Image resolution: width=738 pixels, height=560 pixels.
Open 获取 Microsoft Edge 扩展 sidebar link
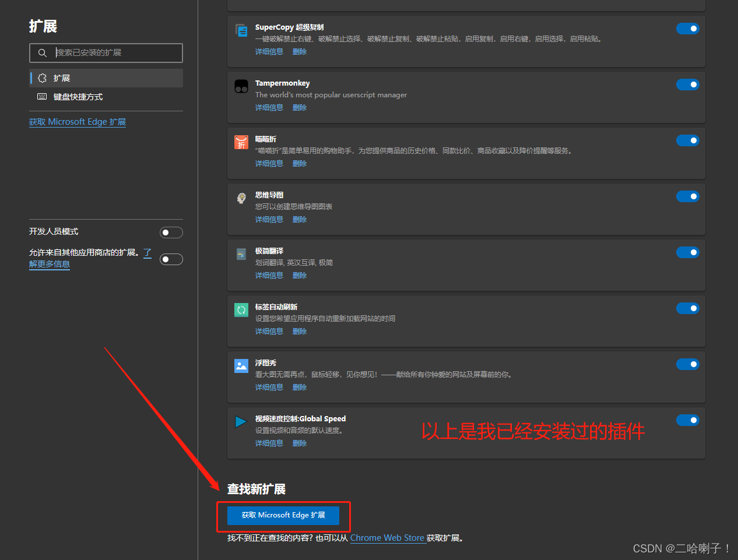coord(78,122)
